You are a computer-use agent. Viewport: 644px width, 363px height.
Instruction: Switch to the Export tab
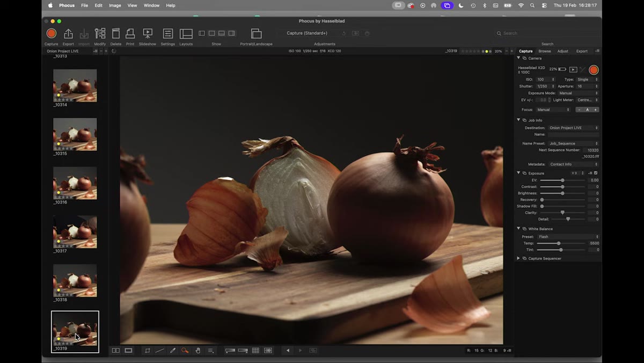click(x=582, y=51)
